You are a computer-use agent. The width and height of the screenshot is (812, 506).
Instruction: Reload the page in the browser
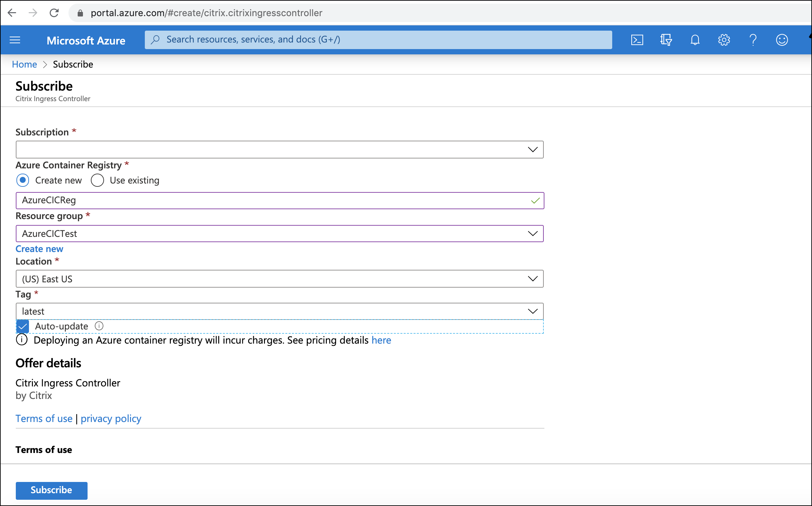click(x=54, y=13)
